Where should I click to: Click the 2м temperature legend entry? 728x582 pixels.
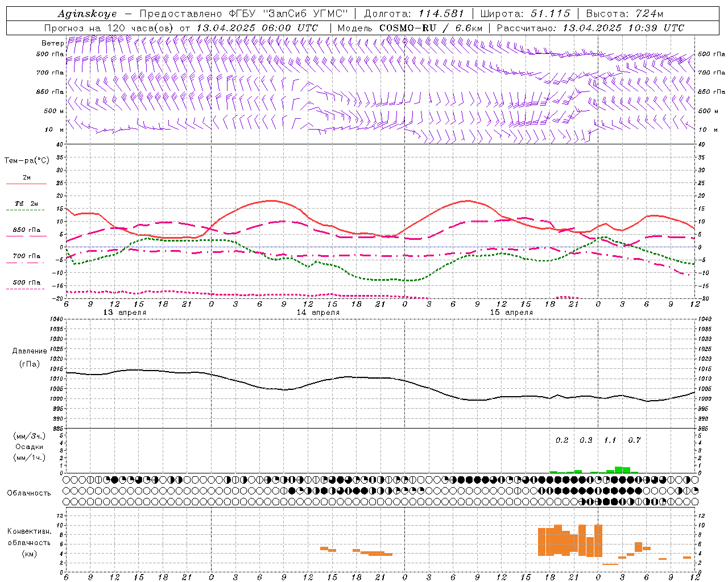coord(27,177)
